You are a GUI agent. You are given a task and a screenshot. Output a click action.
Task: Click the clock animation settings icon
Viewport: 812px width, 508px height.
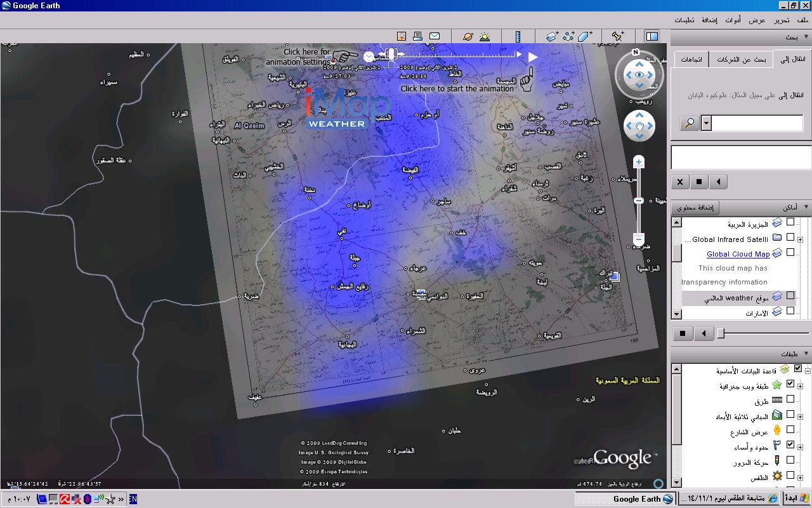[369, 57]
